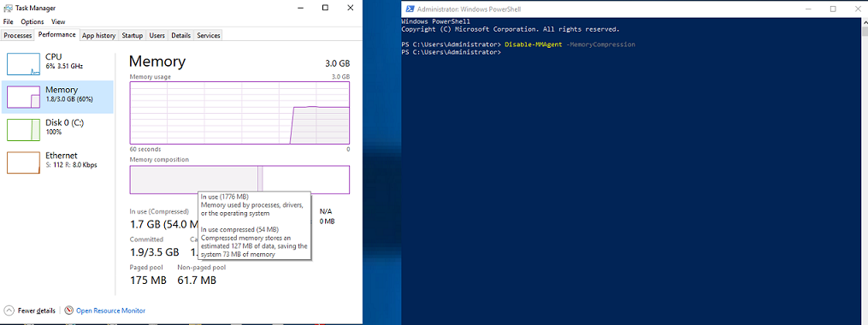The width and height of the screenshot is (868, 325).
Task: Select the Memory mini graph thumbnail
Action: [23, 97]
